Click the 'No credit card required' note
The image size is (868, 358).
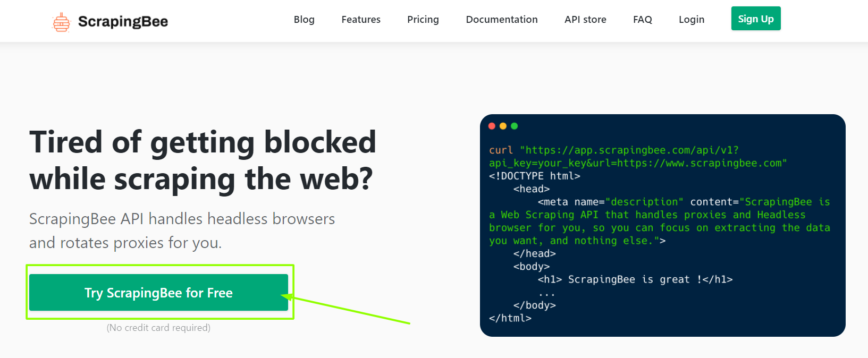(x=158, y=328)
